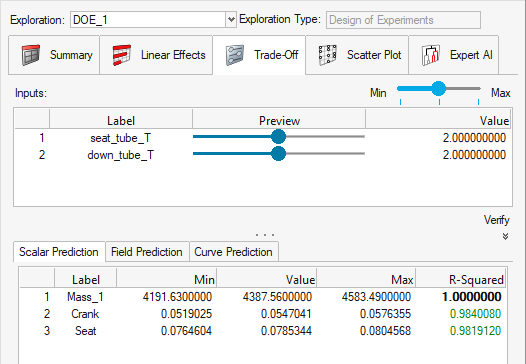Click the Expert AI tree icon
This screenshot has width=526, height=364.
430,55
